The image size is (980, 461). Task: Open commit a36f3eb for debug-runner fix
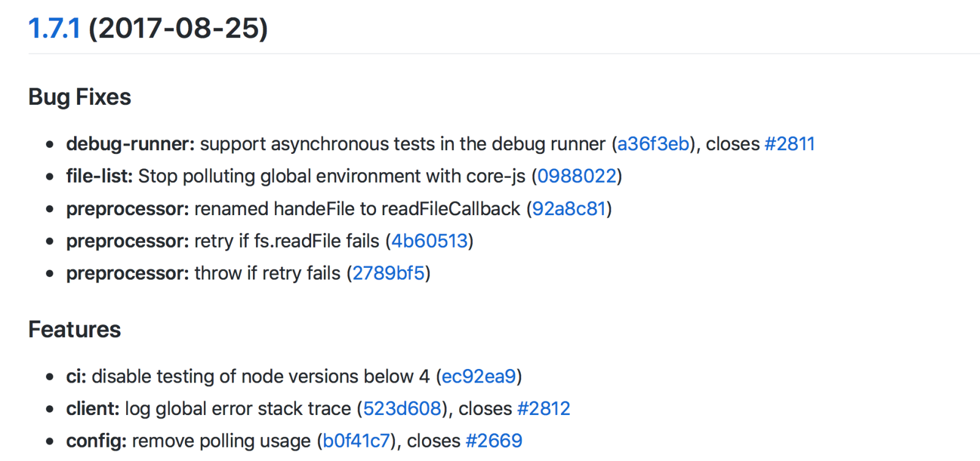(x=653, y=144)
